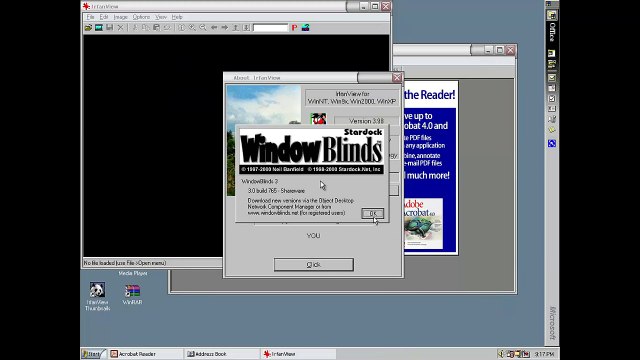Click Open Office Document shortcut bar icon
Screen dimensions: 640x360
click(552, 64)
